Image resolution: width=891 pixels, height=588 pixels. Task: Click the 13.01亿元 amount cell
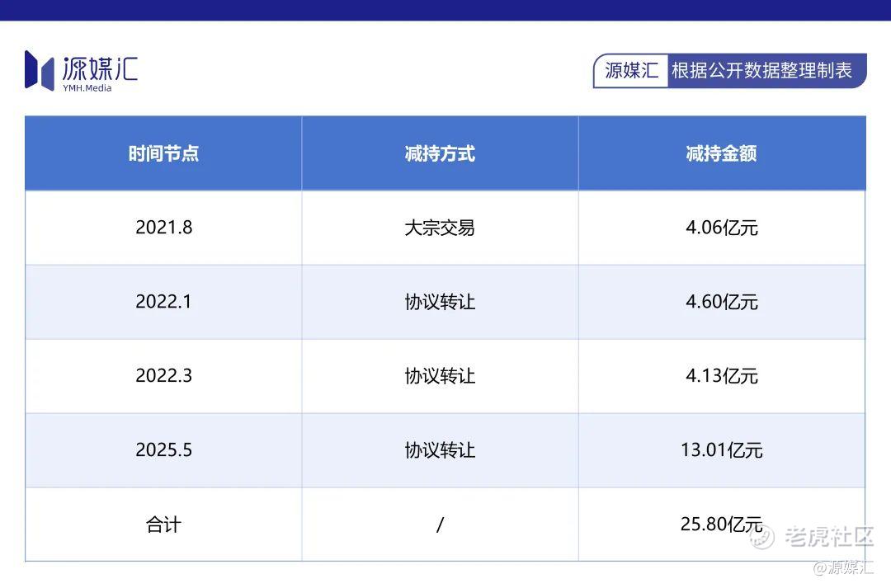[722, 450]
